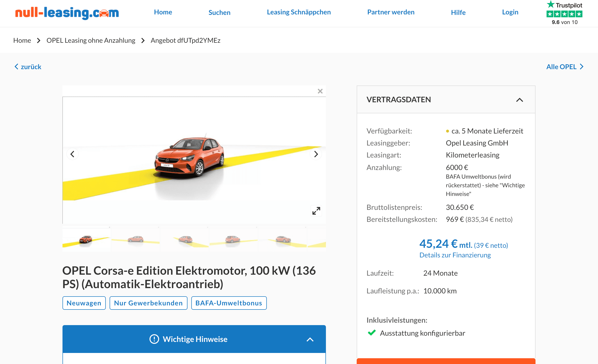Click the Laufzeit value 24 Monate
The width and height of the screenshot is (598, 364).
[x=440, y=273]
